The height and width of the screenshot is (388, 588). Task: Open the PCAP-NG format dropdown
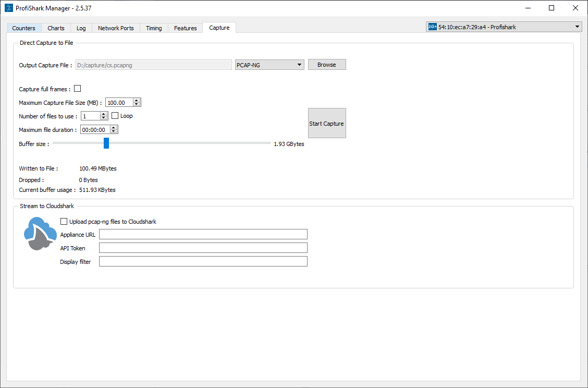point(269,65)
